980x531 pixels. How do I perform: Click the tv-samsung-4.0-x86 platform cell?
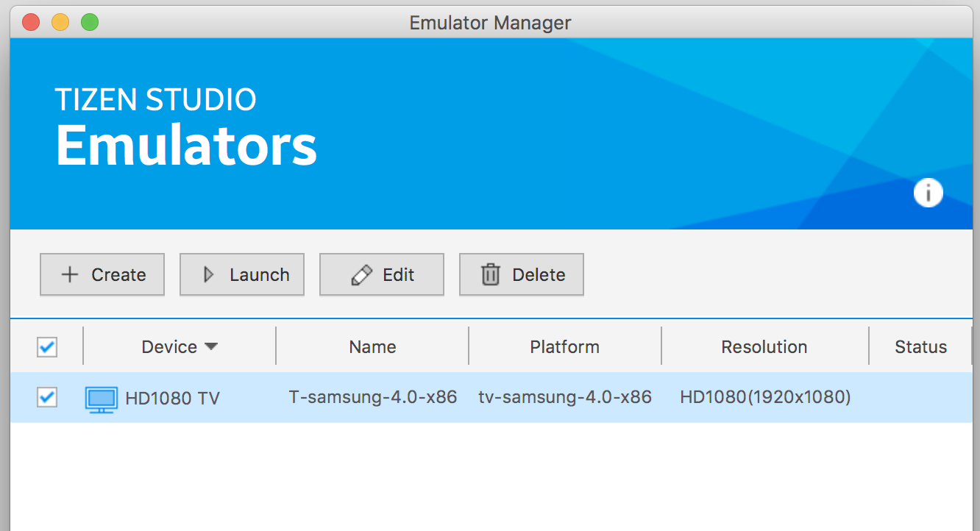[564, 398]
